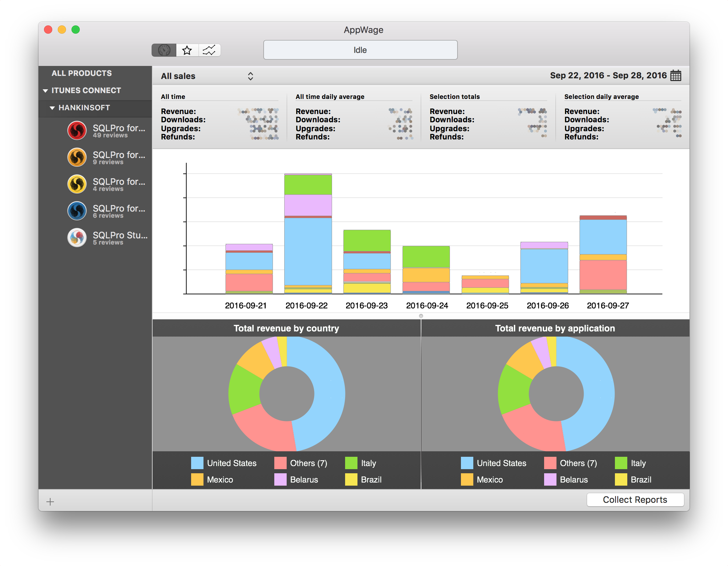Open the star reviews view
The height and width of the screenshot is (566, 728).
point(187,50)
